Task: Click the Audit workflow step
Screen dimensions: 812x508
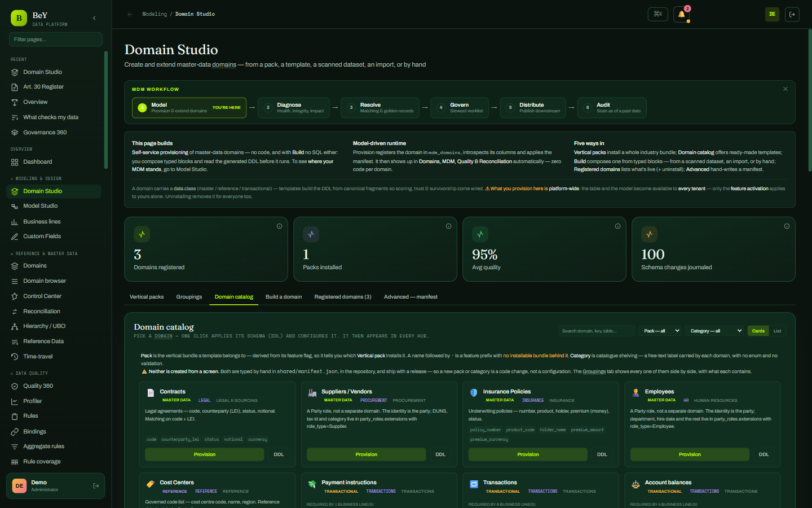Action: 612,108
